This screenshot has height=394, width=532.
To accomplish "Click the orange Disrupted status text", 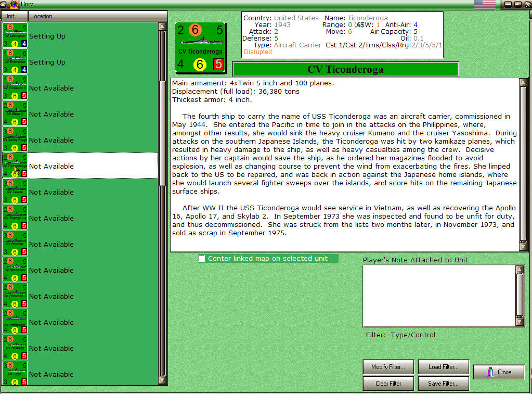I will click(258, 52).
